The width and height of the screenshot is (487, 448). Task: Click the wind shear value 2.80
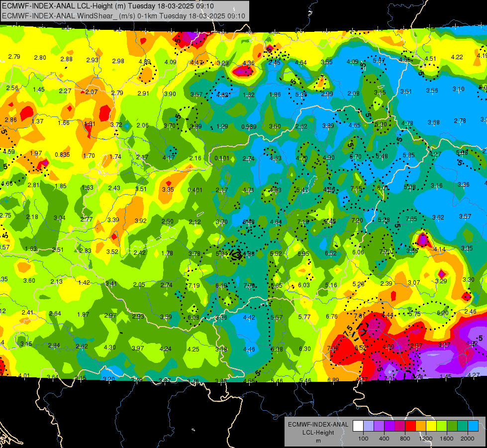coord(40,58)
